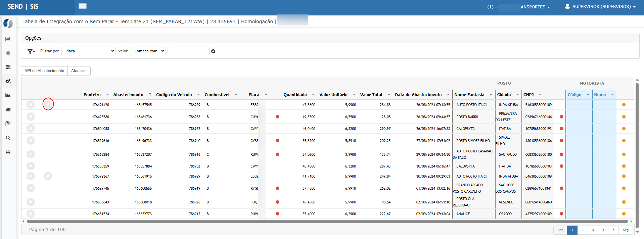The width and height of the screenshot is (644, 239).
Task: Expand the Combustível column filter arrow
Action: tap(236, 95)
